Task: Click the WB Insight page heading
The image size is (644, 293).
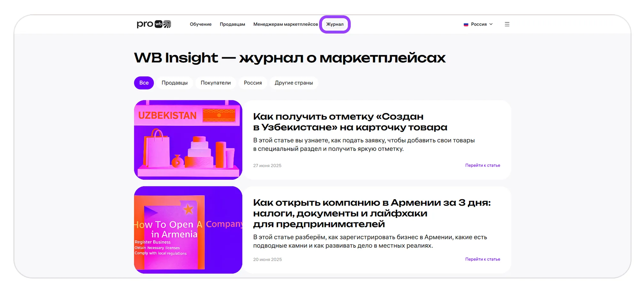Action: pyautogui.click(x=290, y=58)
